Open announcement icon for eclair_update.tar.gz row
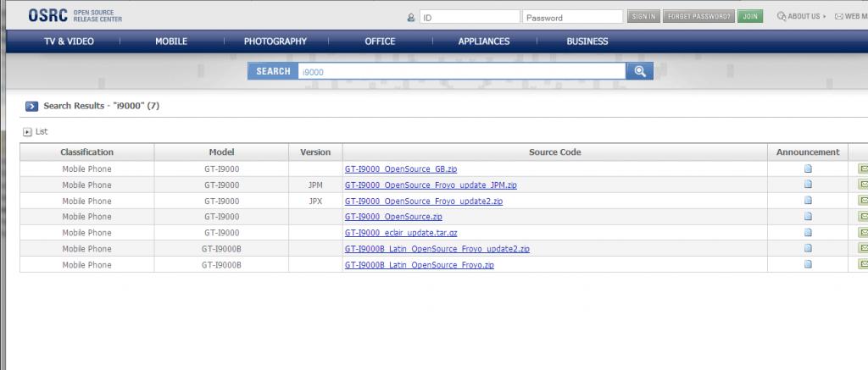The image size is (868, 370). pos(808,232)
